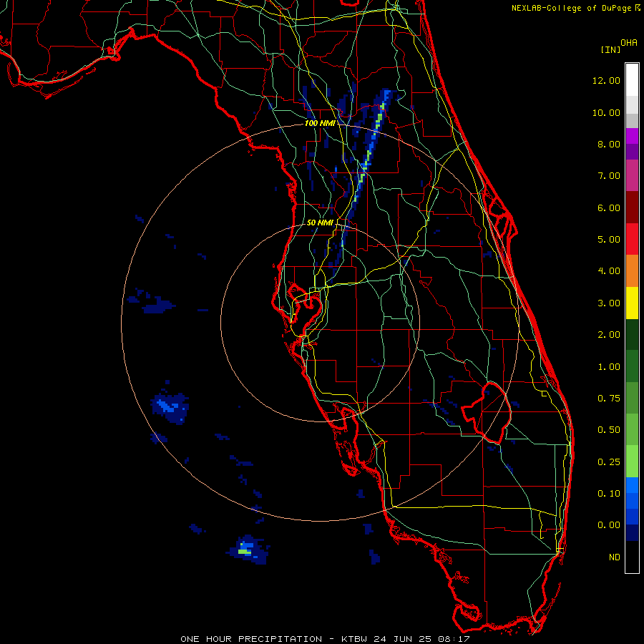
Task: Click the 100 NMI range ring label
Action: (x=319, y=123)
